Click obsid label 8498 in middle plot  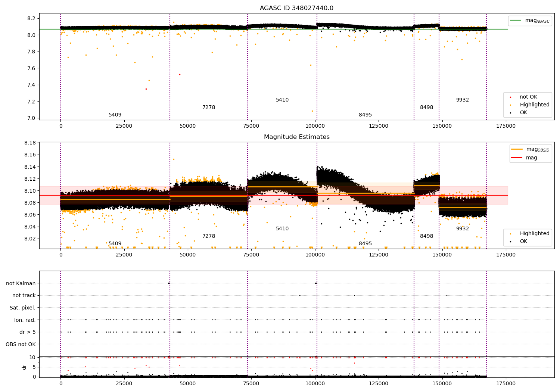point(426,236)
